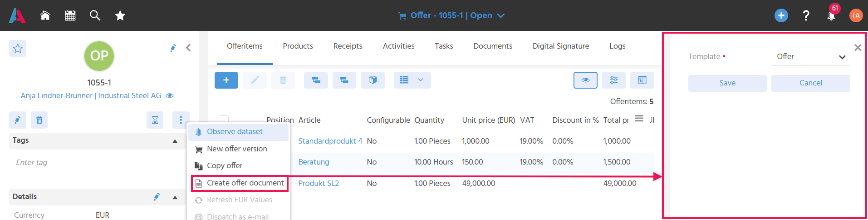Switch to Documents tab
The width and height of the screenshot is (868, 220).
(493, 46)
